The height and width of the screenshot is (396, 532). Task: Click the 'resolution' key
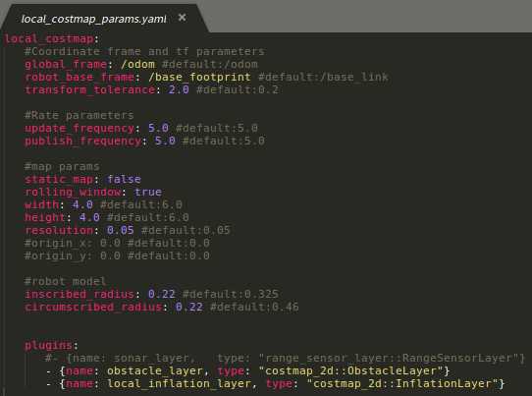coord(59,230)
